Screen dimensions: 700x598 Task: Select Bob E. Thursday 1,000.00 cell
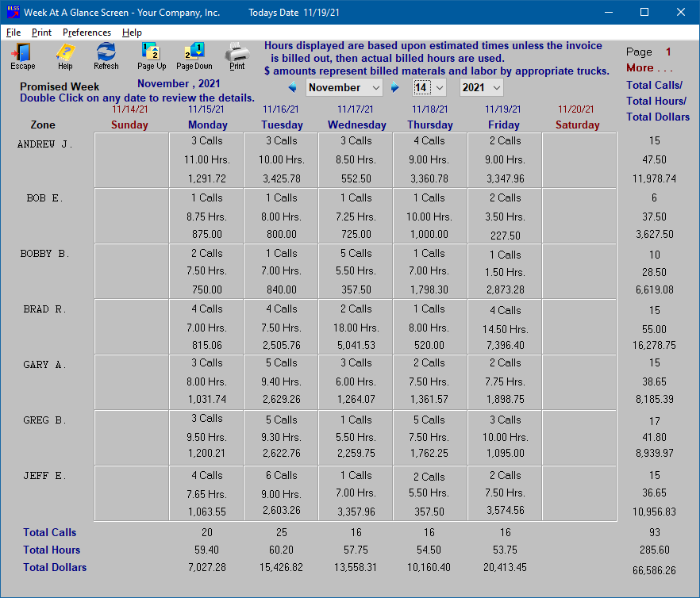(429, 235)
